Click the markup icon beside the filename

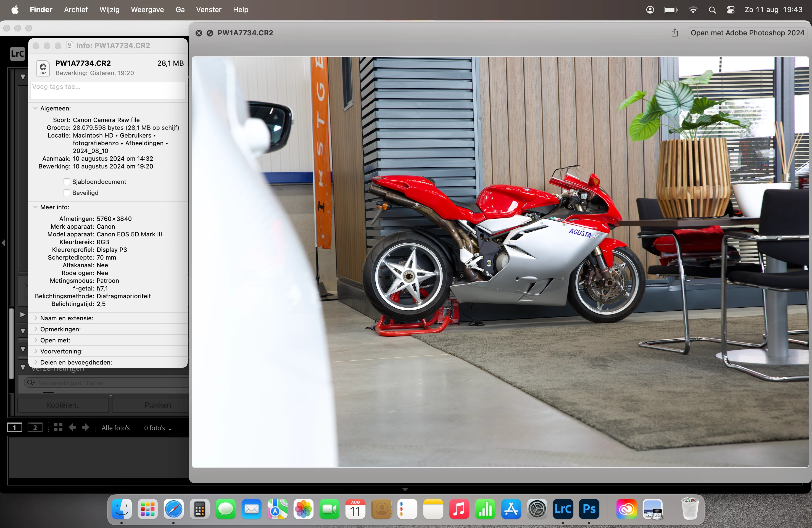tap(210, 33)
